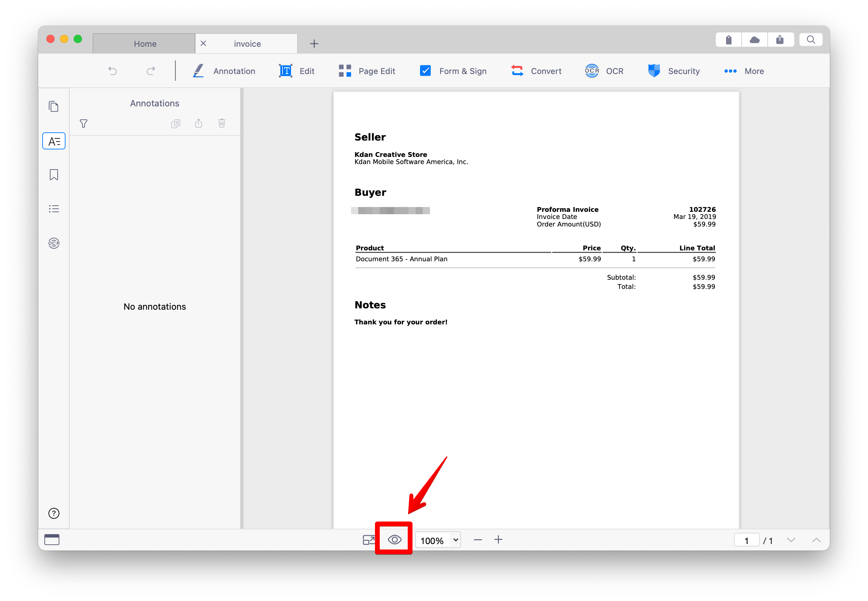Image resolution: width=868 pixels, height=601 pixels.
Task: Zoom out with minus button
Action: click(478, 540)
